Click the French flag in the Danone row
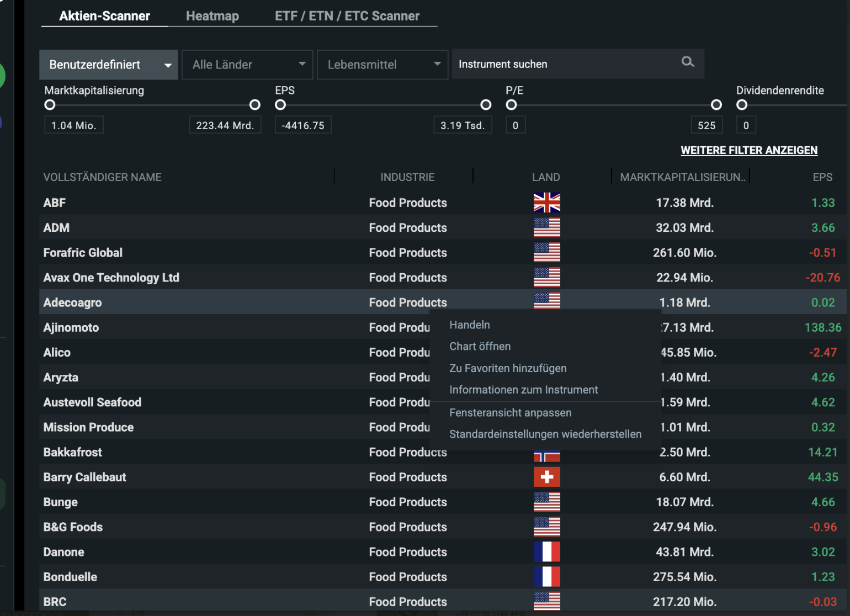Viewport: 850px width, 616px height. 547,551
